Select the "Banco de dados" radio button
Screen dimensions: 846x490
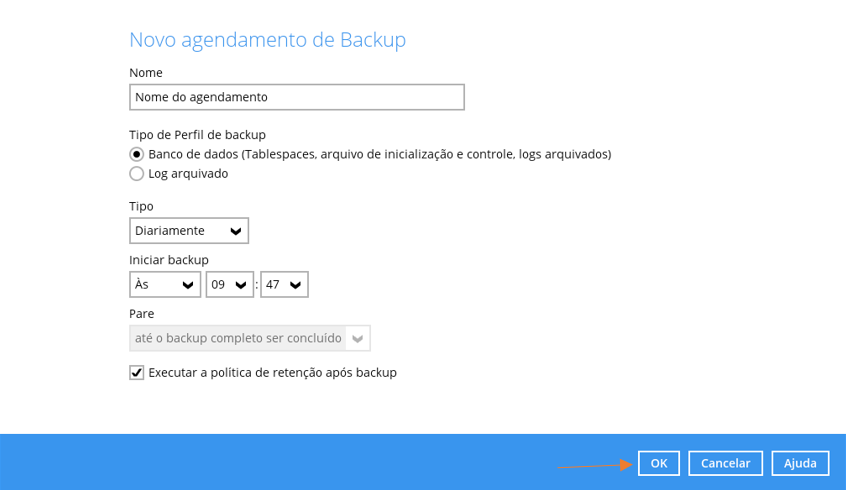[x=137, y=154]
